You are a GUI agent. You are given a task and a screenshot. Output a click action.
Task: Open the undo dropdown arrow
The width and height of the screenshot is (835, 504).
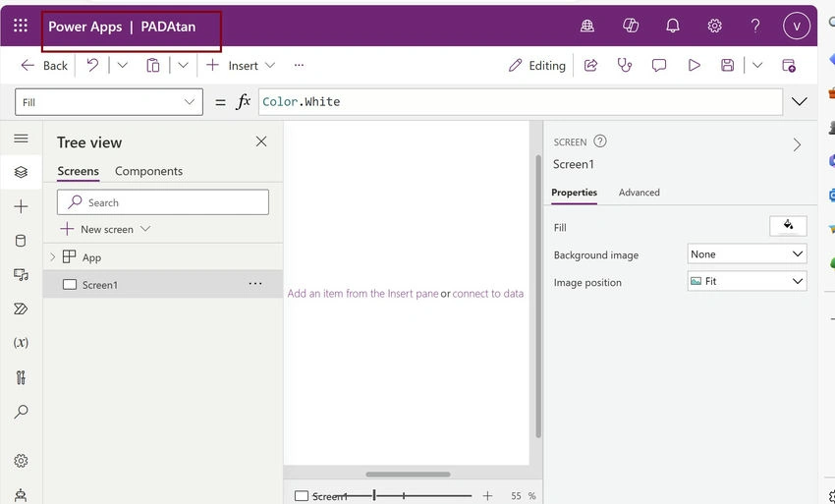(x=123, y=65)
